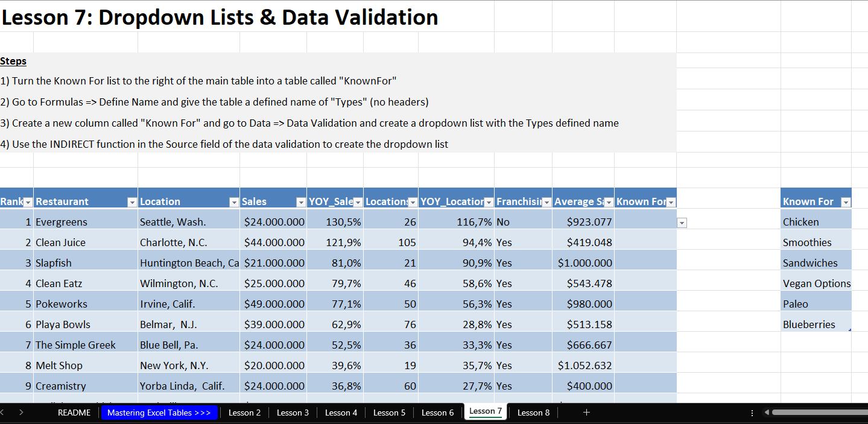868x424 pixels.
Task: Select the step 1 KnownFor instruction text
Action: (198, 81)
